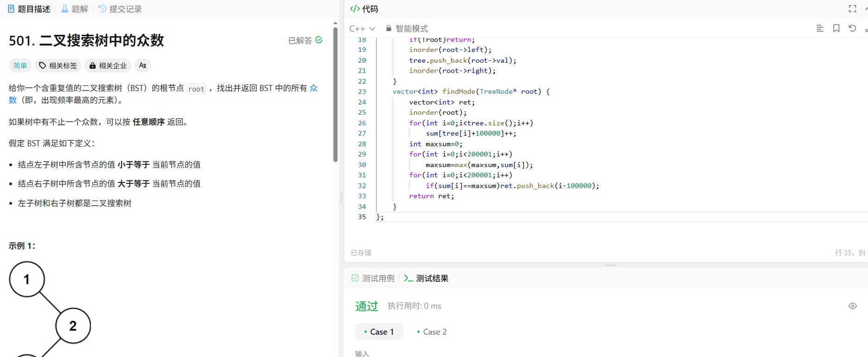
Task: Toggle 智能模式 smart mode
Action: (x=407, y=28)
